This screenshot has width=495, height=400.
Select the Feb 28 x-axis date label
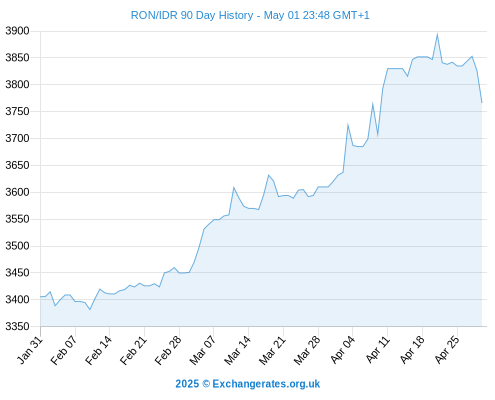point(169,350)
